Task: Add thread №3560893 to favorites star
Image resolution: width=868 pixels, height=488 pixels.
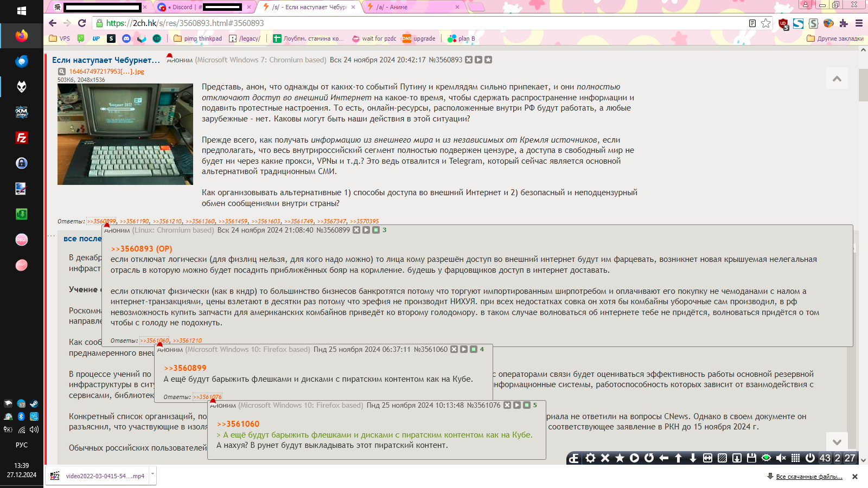Action: pos(488,60)
